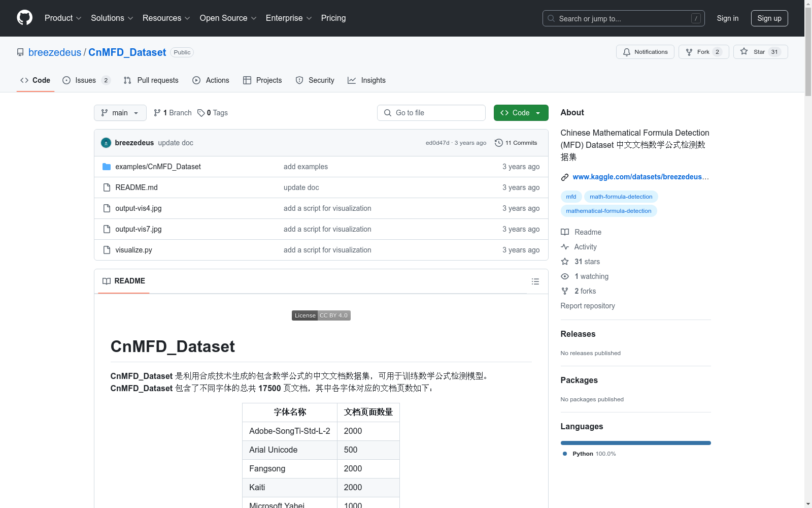This screenshot has height=508, width=812.
Task: Expand the Enterprise menu
Action: (289, 18)
